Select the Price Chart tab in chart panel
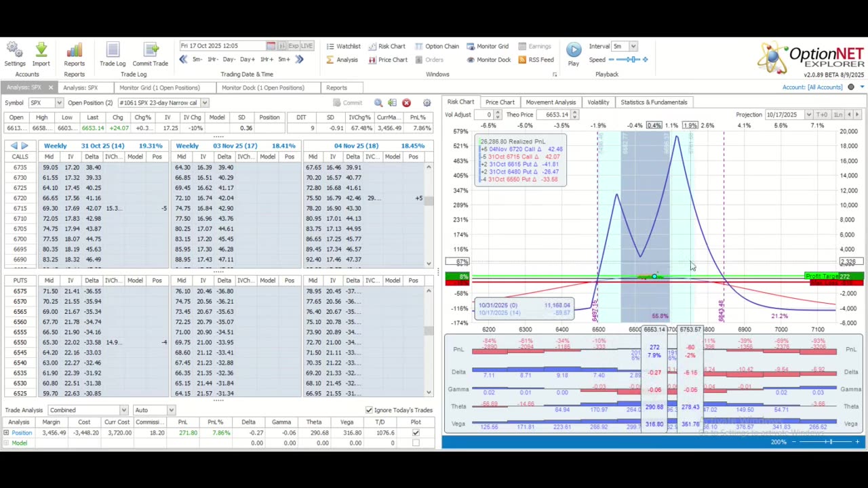The width and height of the screenshot is (868, 488). [500, 102]
